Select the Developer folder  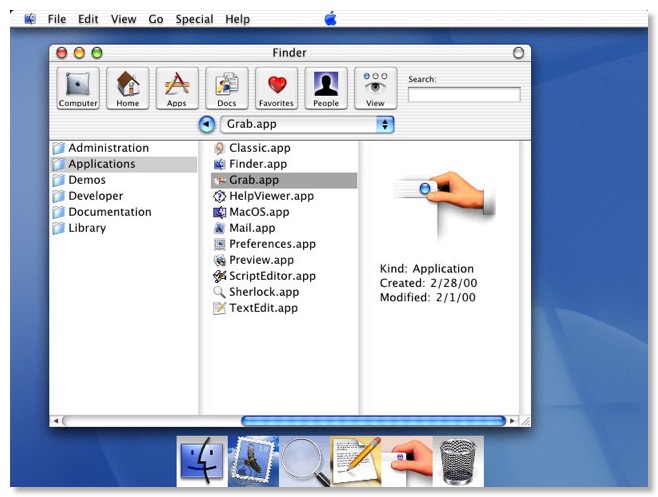[x=124, y=196]
